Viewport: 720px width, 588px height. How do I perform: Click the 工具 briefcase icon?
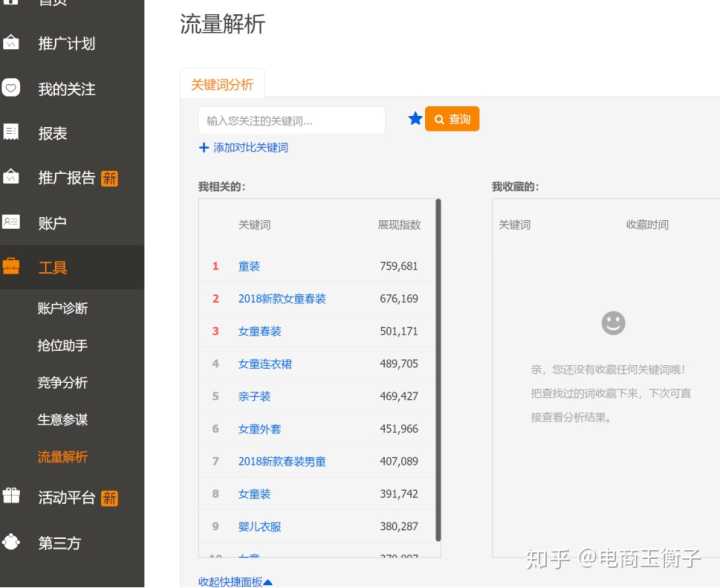tap(11, 267)
